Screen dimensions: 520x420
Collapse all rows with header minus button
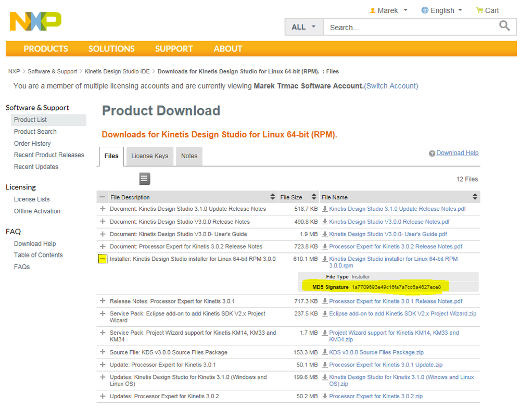[x=102, y=197]
